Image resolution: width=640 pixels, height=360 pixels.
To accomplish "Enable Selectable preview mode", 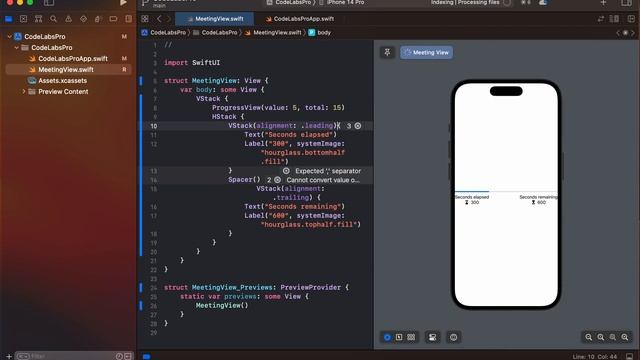I will coord(399,337).
